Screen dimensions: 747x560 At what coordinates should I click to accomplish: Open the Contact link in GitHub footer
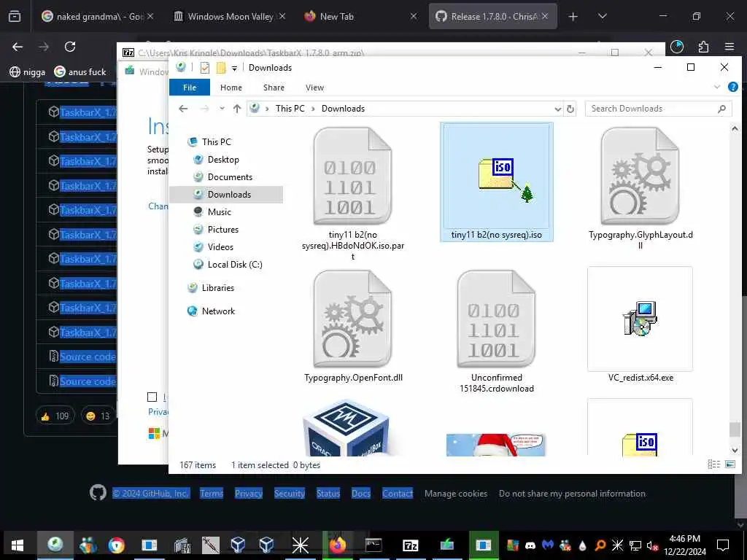398,494
